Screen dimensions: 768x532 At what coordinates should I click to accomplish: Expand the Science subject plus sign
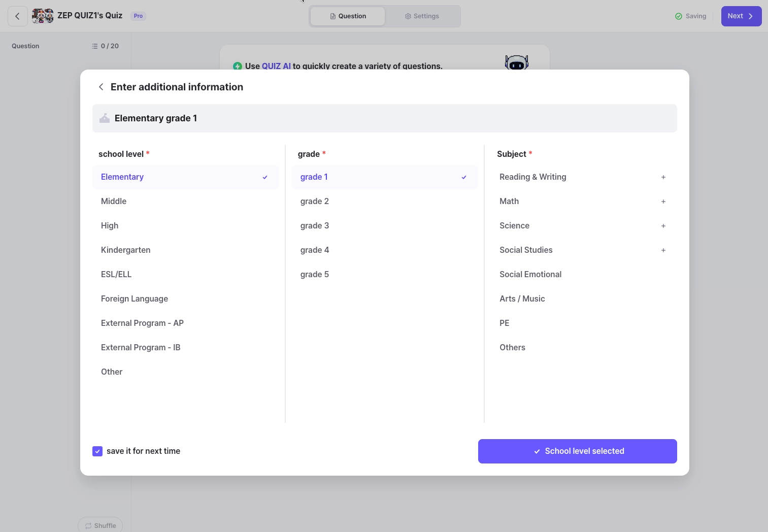[663, 226]
